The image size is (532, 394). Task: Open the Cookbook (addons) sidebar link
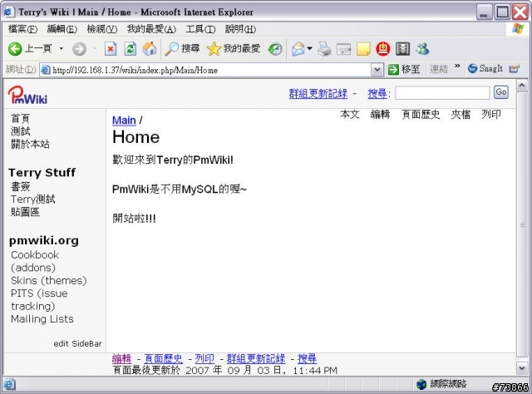point(35,261)
